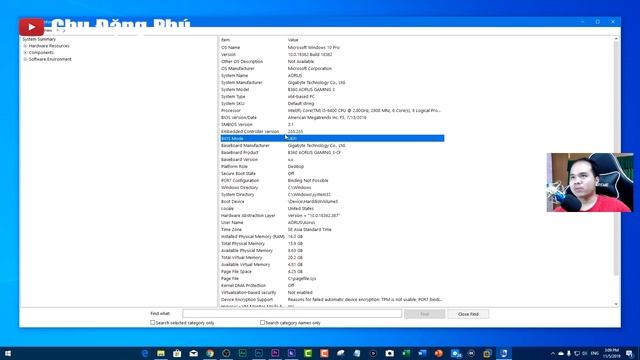The height and width of the screenshot is (360, 640).
Task: Open the Camera app on the taskbar
Action: 389,353
